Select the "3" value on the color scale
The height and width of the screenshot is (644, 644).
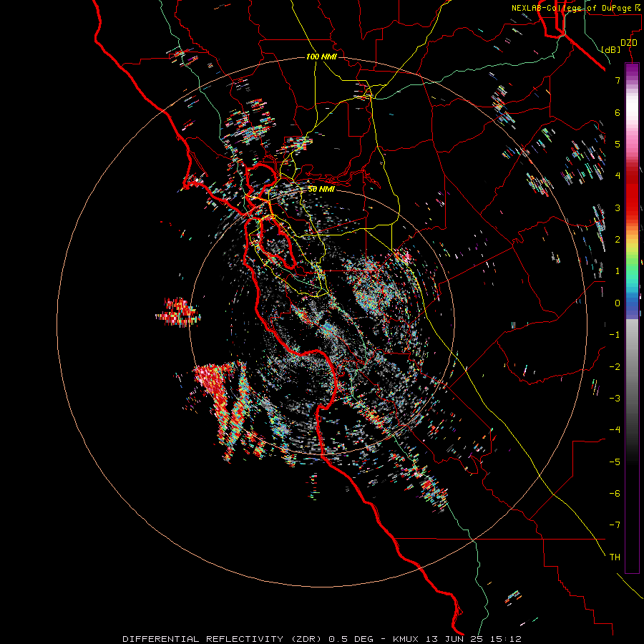click(x=618, y=208)
